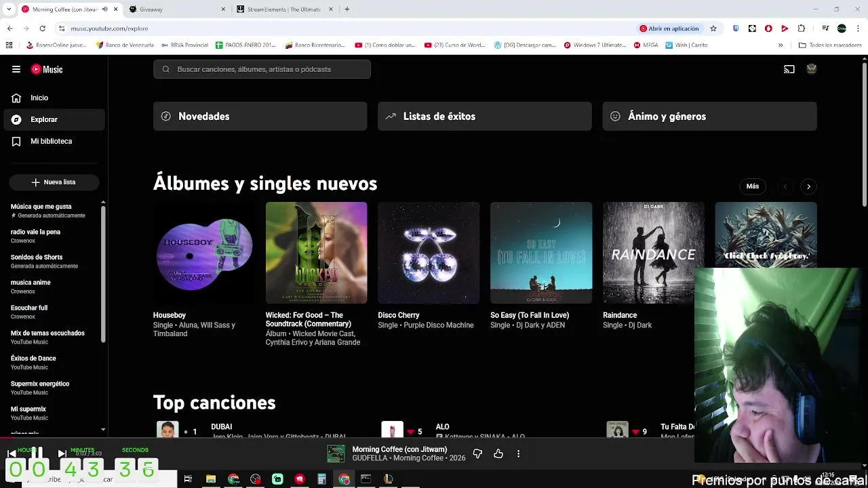Click the Novedades shortcut button
Viewport: 868px width, 488px height.
click(260, 116)
